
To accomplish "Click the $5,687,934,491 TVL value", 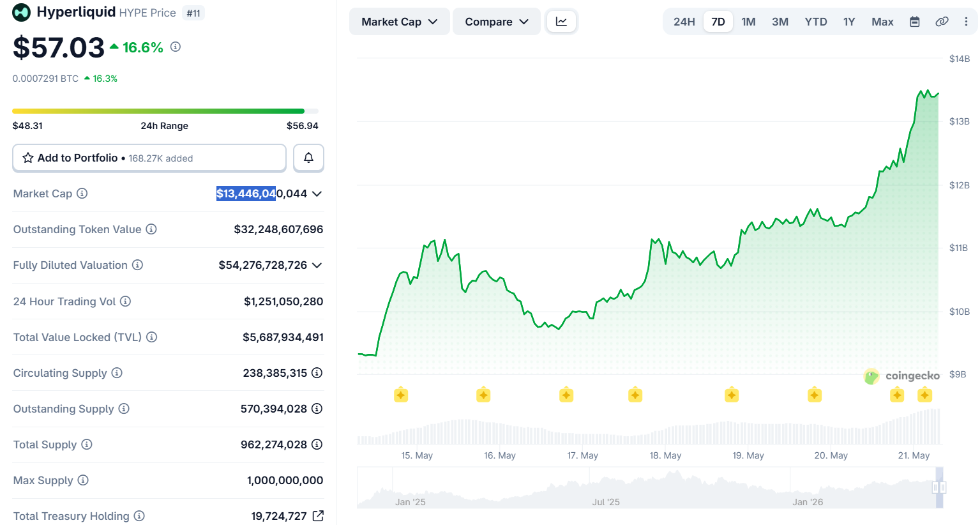I will pos(283,337).
